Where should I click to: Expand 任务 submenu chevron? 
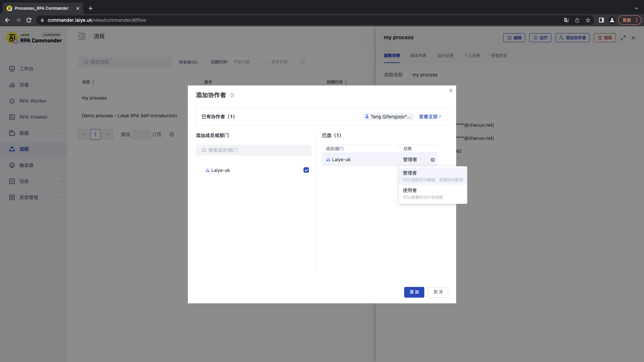62,182
